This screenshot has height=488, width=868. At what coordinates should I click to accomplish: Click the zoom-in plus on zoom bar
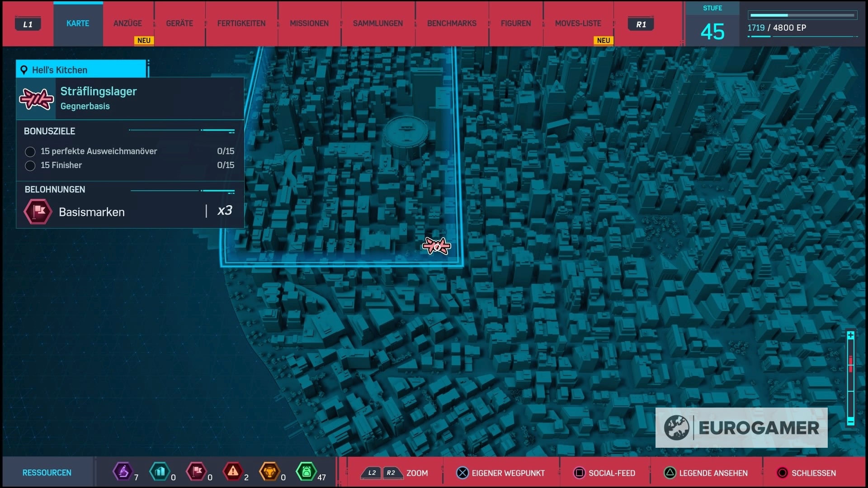tap(850, 335)
